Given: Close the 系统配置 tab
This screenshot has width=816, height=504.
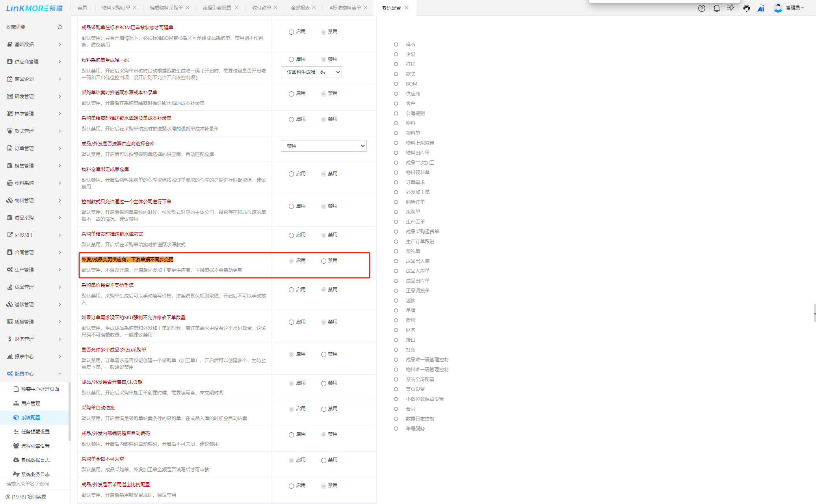Looking at the screenshot, I should pyautogui.click(x=407, y=8).
